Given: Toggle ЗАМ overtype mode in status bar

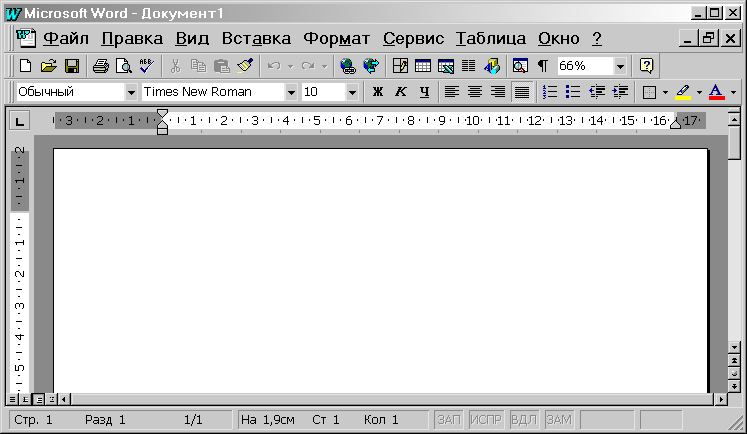Looking at the screenshot, I should click(559, 420).
